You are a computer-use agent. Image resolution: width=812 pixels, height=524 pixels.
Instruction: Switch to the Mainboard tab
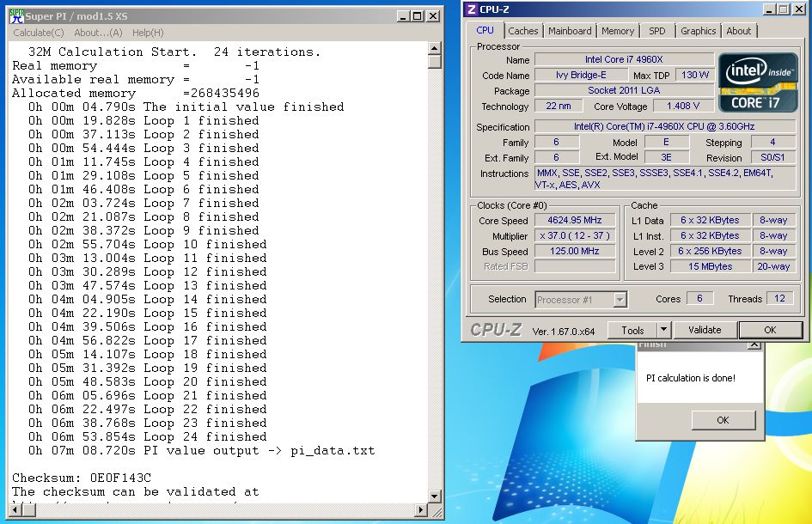pyautogui.click(x=570, y=31)
